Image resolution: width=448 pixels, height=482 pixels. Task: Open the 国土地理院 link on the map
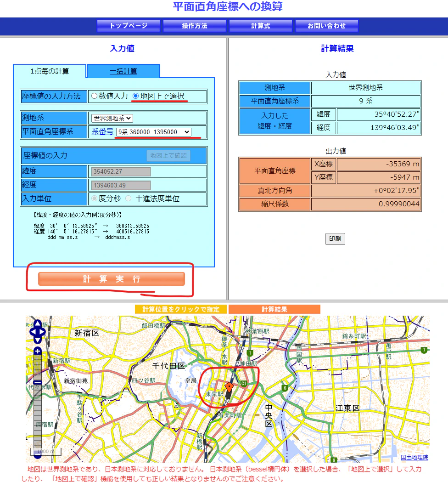[x=414, y=457]
